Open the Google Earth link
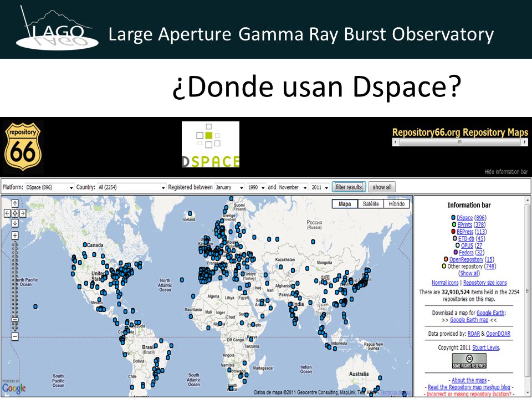This screenshot has height=399, width=532. click(x=490, y=313)
